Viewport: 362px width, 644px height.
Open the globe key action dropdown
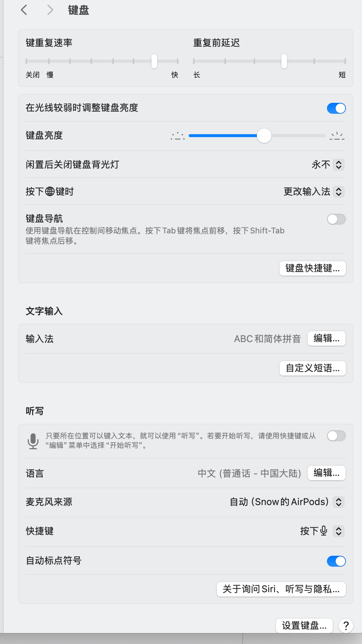click(338, 192)
